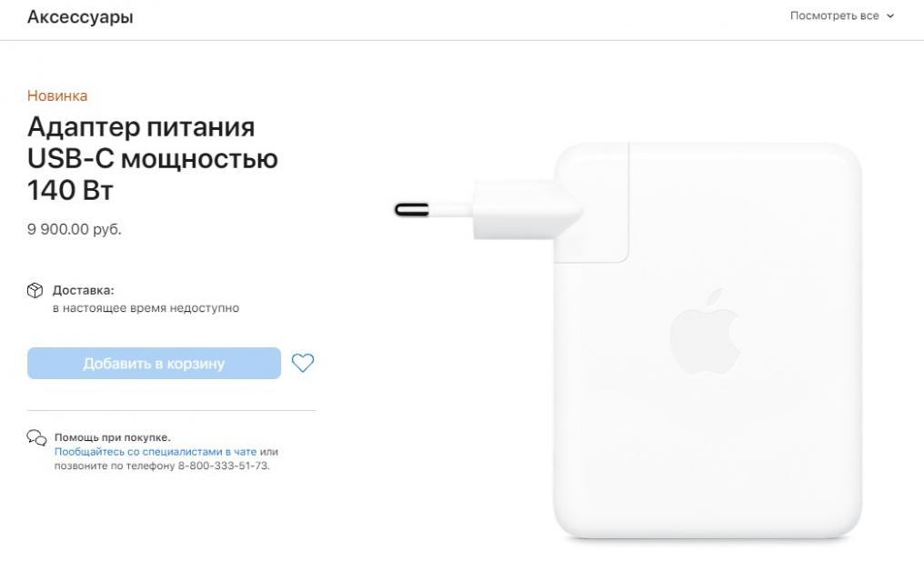Click the Добавить в корзину button

154,363
